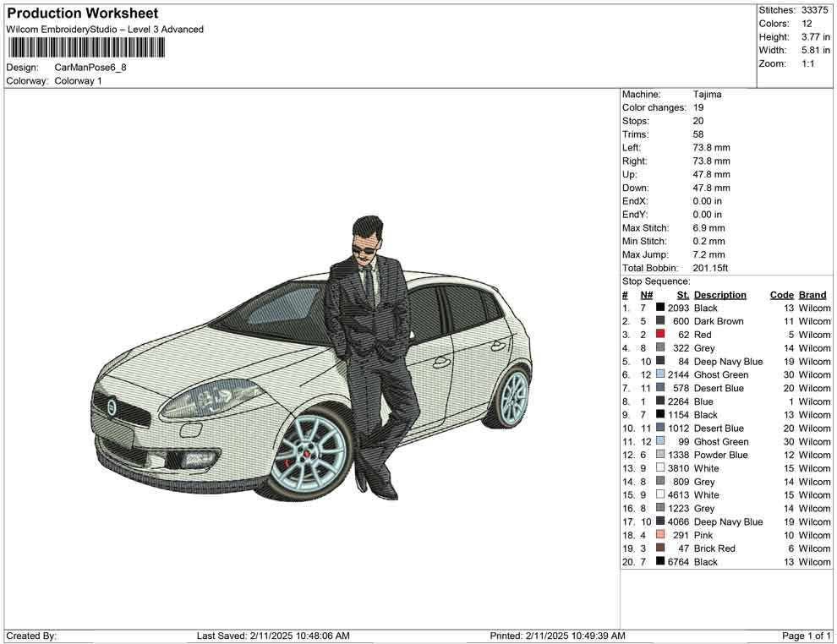Sort by the Code column header
The image size is (837, 644).
click(782, 295)
